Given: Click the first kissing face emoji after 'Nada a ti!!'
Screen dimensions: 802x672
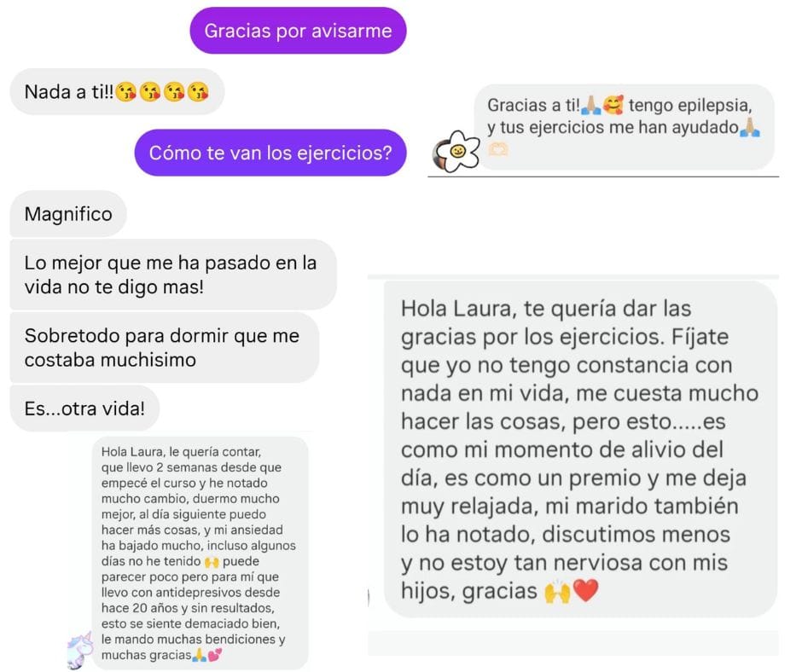Looking at the screenshot, I should pyautogui.click(x=125, y=93).
